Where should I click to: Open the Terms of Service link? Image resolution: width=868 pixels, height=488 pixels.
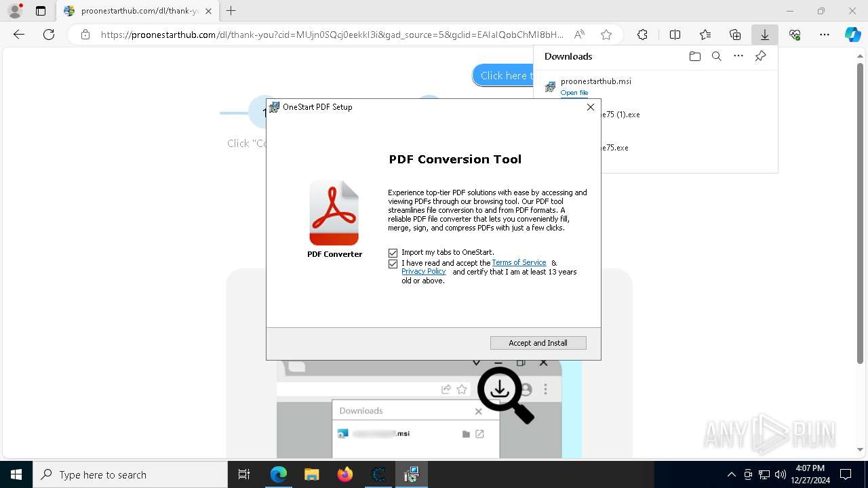(x=519, y=262)
